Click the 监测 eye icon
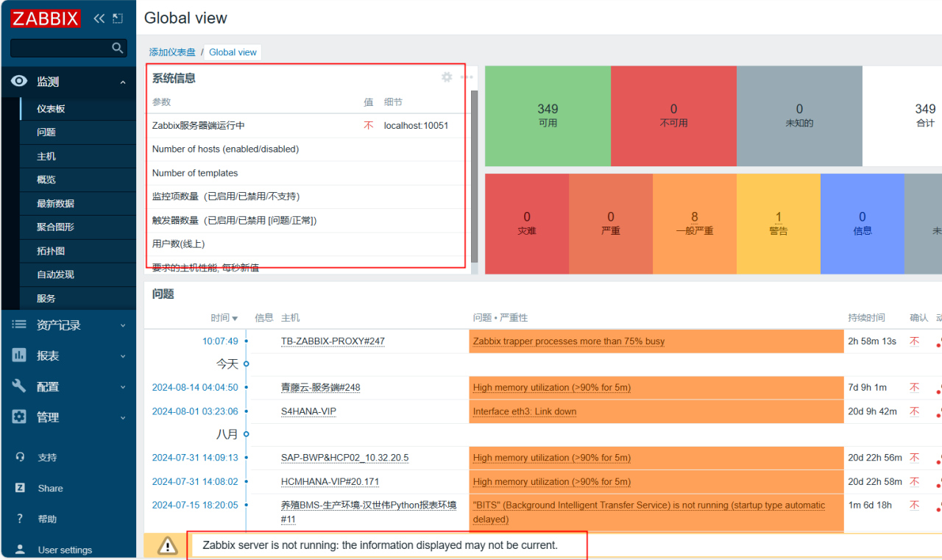 pos(19,82)
